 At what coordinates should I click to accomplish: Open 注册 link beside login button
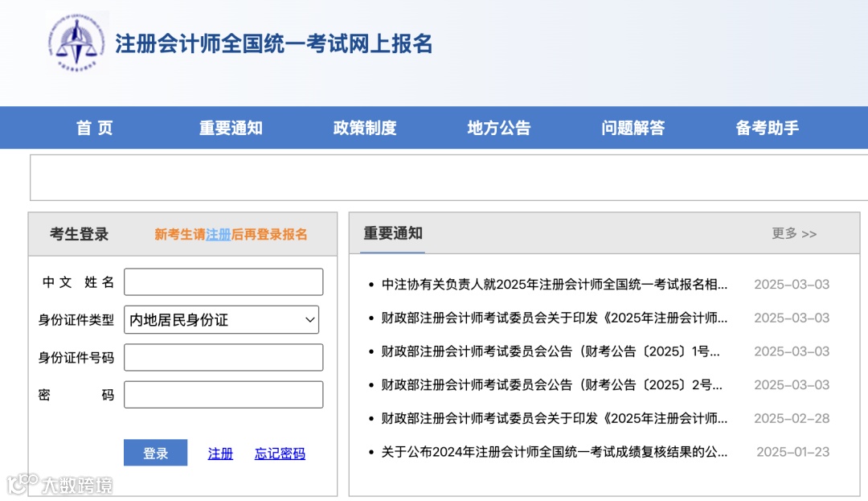point(220,454)
